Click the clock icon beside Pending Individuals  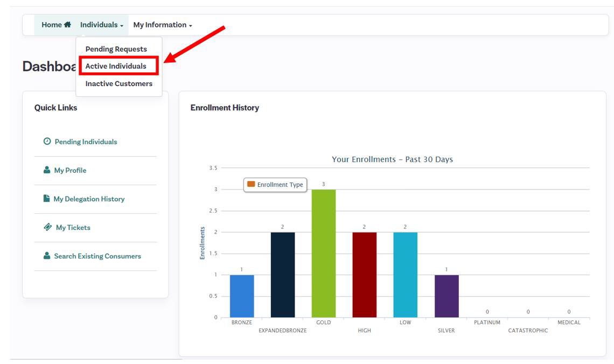[47, 142]
